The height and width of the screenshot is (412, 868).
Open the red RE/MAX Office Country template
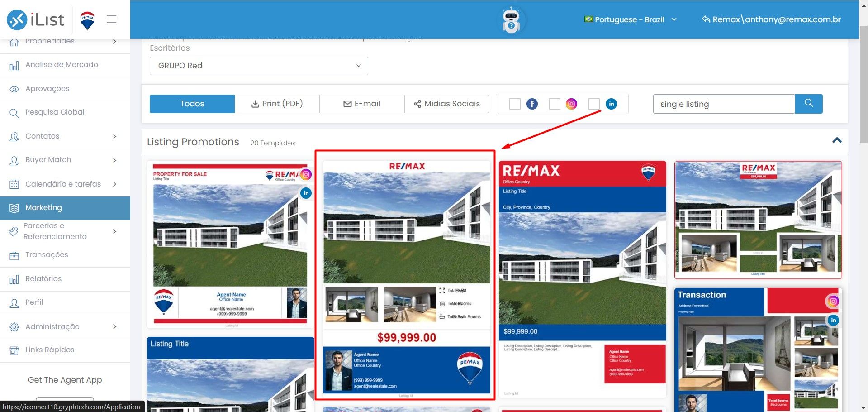[582, 278]
